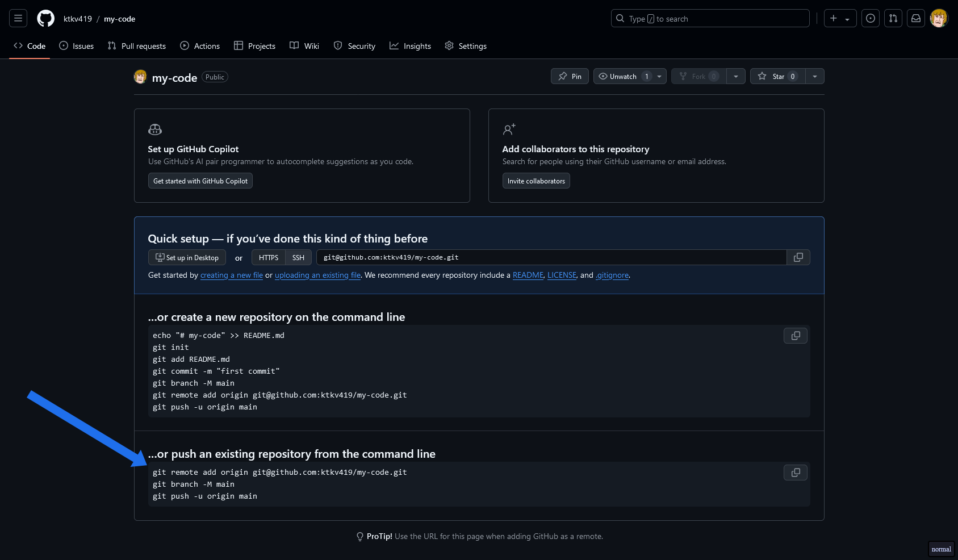Go to GitHub homepage via Octocat logo
958x560 pixels.
point(45,19)
